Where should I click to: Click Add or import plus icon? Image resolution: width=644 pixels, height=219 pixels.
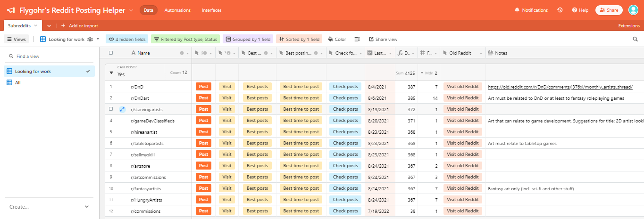tap(63, 25)
